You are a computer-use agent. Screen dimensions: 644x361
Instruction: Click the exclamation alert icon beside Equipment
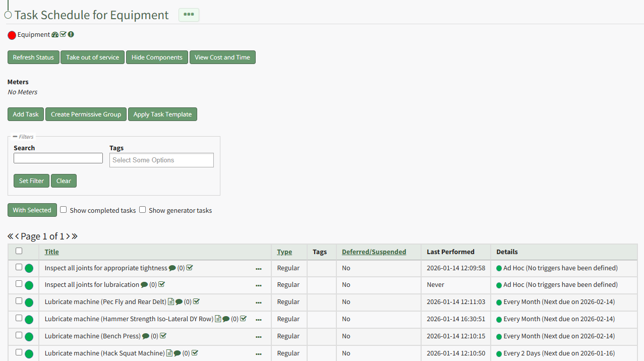point(71,35)
